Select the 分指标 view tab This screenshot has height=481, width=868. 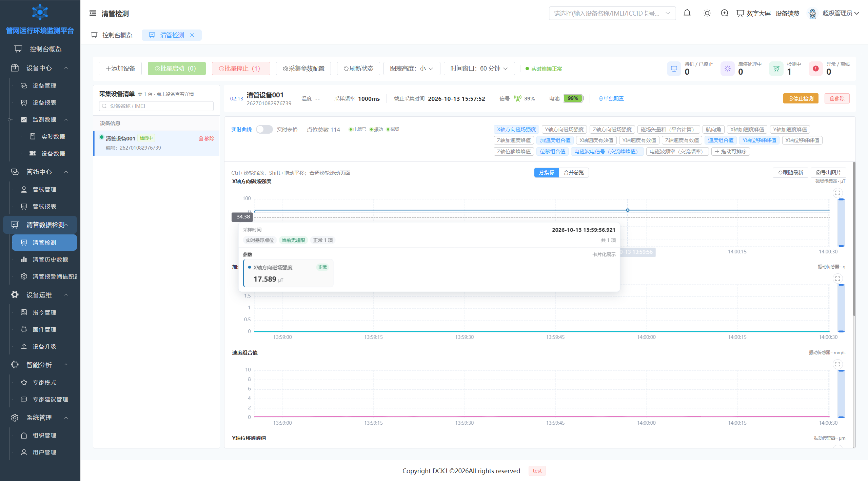(547, 172)
